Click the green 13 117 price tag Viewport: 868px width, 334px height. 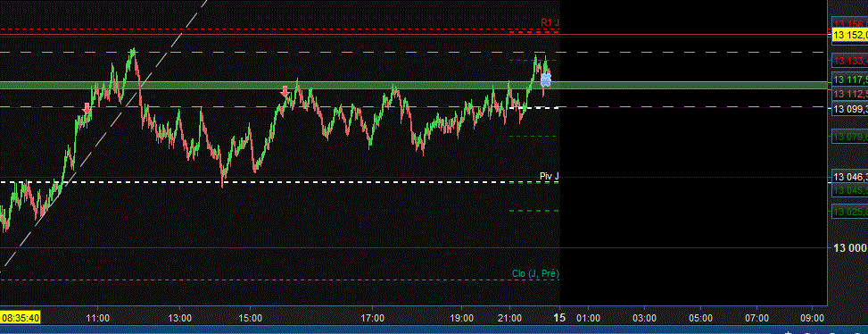pos(850,79)
